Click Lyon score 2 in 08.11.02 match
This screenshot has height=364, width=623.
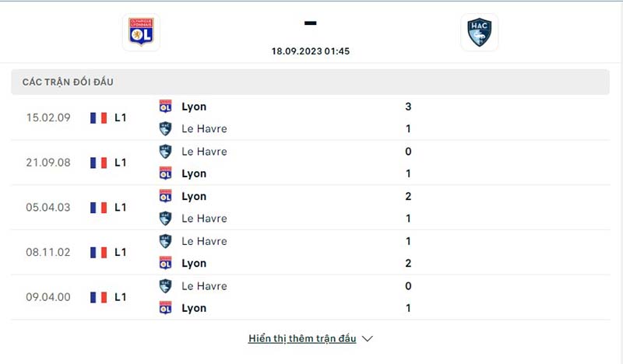[408, 263]
